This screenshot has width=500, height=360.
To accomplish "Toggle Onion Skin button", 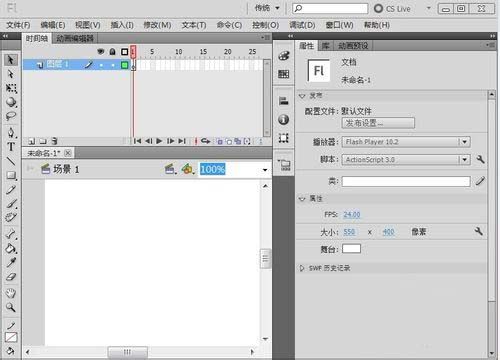I will (220, 141).
